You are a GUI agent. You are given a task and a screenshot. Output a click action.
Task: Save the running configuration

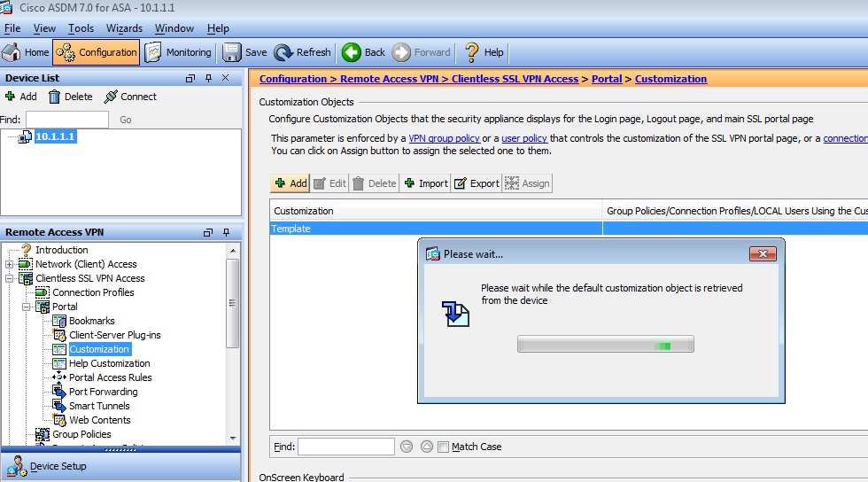point(244,52)
